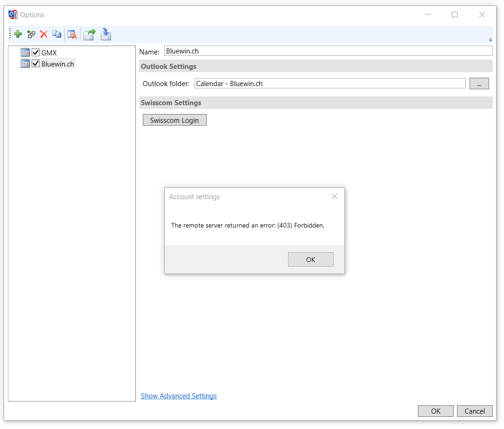Add a new sync profile
The width and height of the screenshot is (504, 429).
(17, 34)
